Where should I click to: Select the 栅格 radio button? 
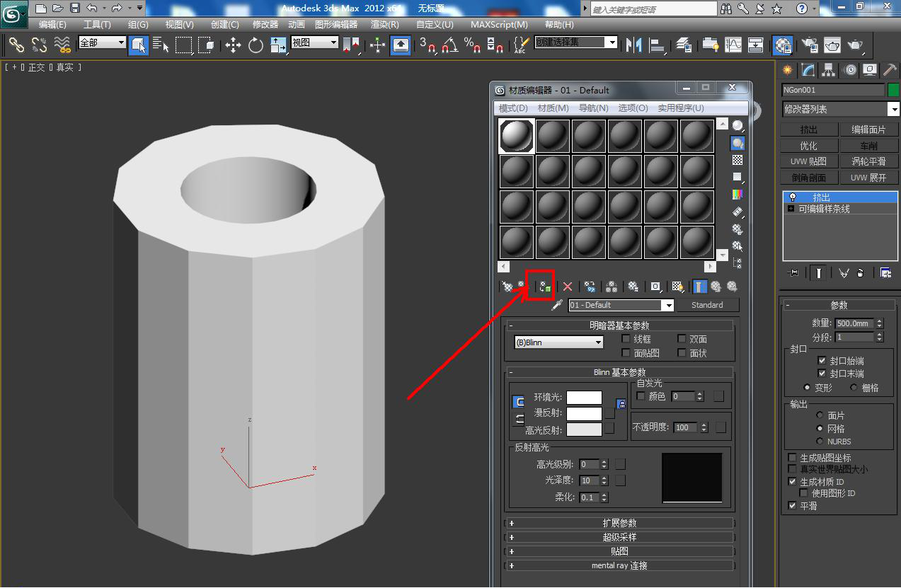click(x=854, y=388)
